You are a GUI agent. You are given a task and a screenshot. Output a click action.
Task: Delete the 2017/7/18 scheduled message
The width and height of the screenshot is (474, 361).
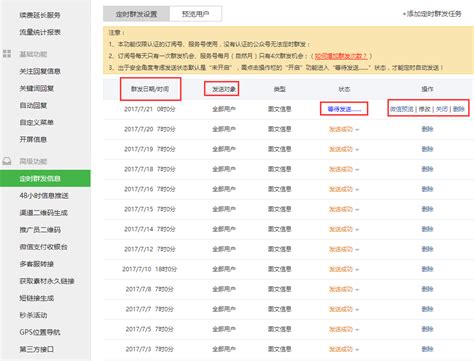coord(427,169)
